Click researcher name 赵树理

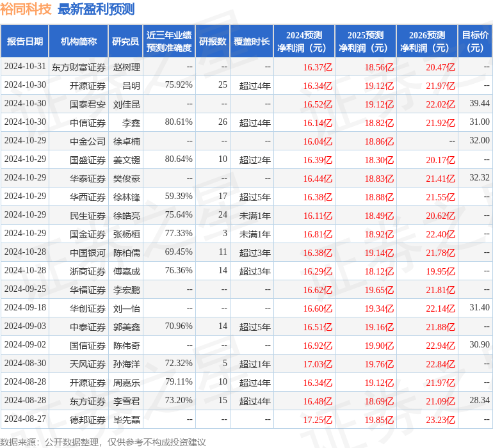tap(127, 67)
